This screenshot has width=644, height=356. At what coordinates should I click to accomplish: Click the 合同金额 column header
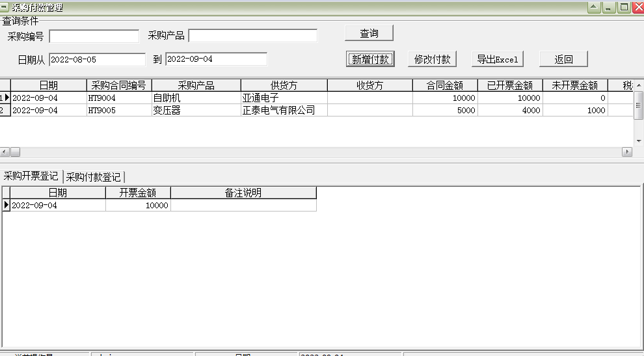(x=445, y=85)
